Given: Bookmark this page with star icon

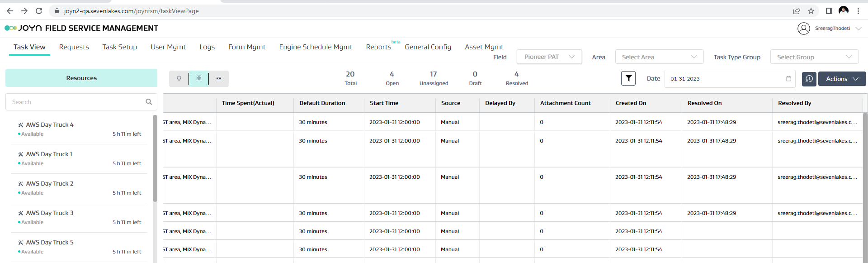Looking at the screenshot, I should [811, 11].
